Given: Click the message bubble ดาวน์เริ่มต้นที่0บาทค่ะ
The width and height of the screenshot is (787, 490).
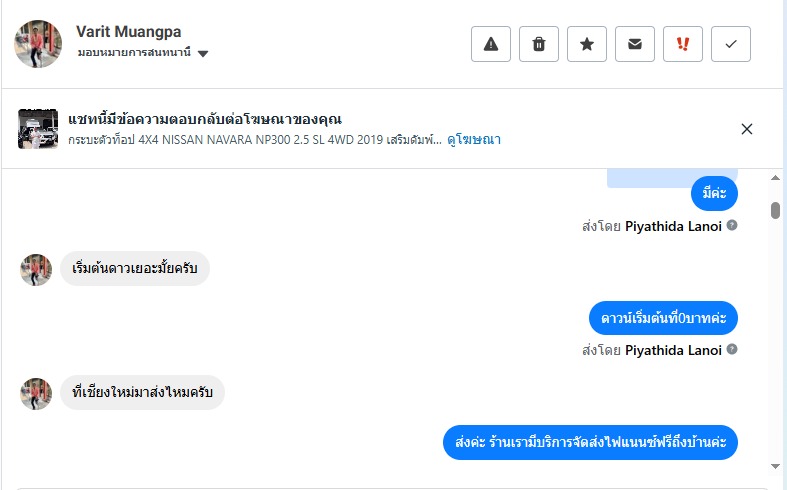Looking at the screenshot, I should [663, 318].
